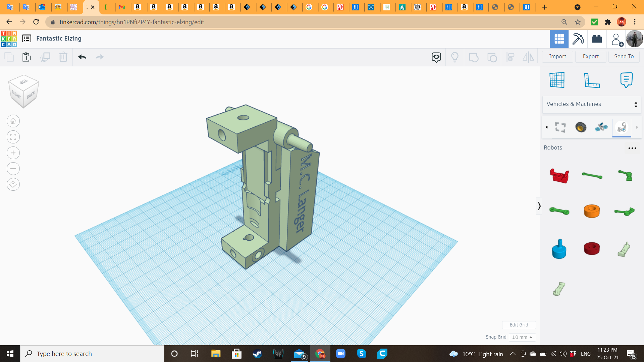Image resolution: width=644 pixels, height=362 pixels.
Task: Open Vehicles & Machines shapes dropdown
Action: [x=592, y=104]
